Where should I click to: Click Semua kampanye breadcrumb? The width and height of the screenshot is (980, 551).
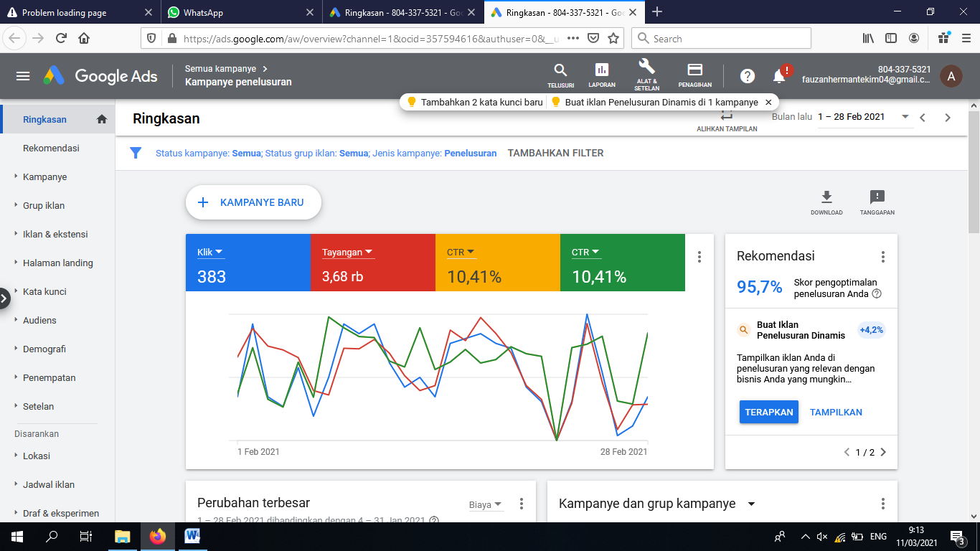click(x=220, y=69)
